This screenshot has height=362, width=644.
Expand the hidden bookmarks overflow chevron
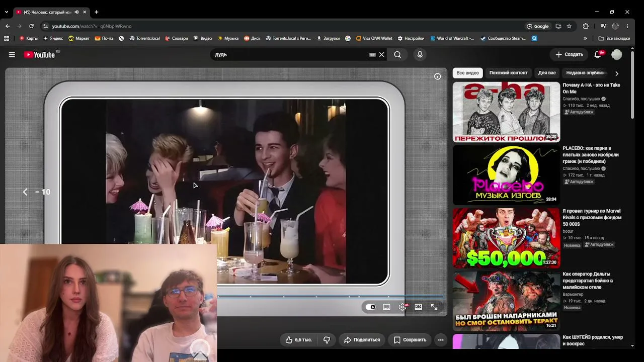tap(585, 38)
